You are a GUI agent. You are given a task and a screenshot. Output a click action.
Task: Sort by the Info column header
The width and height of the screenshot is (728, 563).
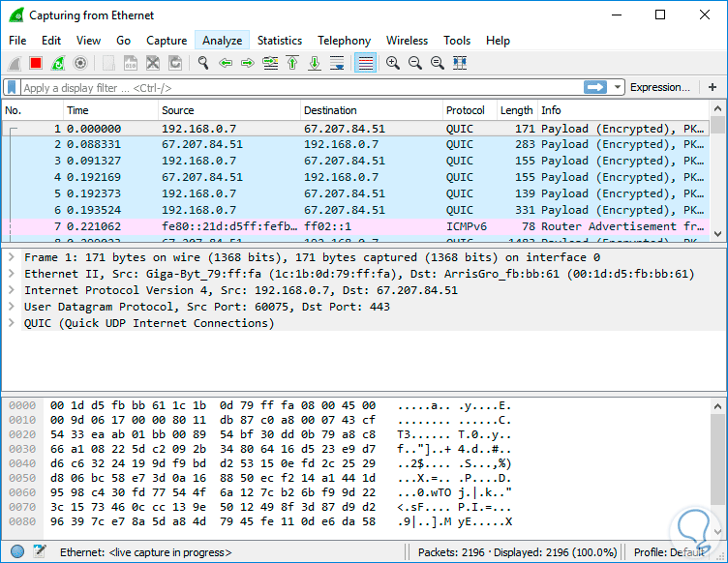point(623,110)
